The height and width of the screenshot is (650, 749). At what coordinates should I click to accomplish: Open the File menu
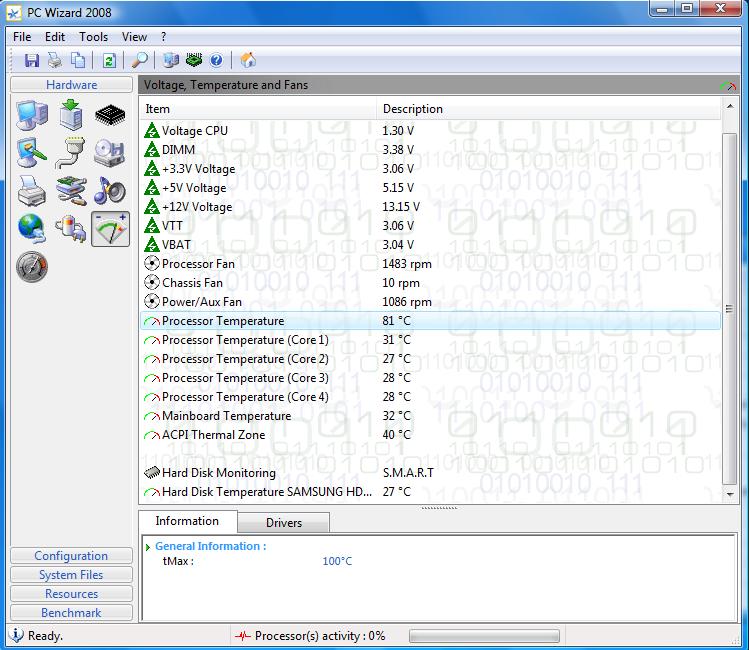22,37
